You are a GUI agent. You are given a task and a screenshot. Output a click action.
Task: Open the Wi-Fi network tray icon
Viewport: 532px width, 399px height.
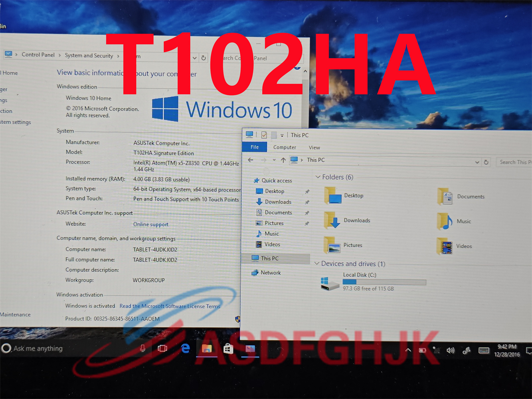click(x=436, y=350)
